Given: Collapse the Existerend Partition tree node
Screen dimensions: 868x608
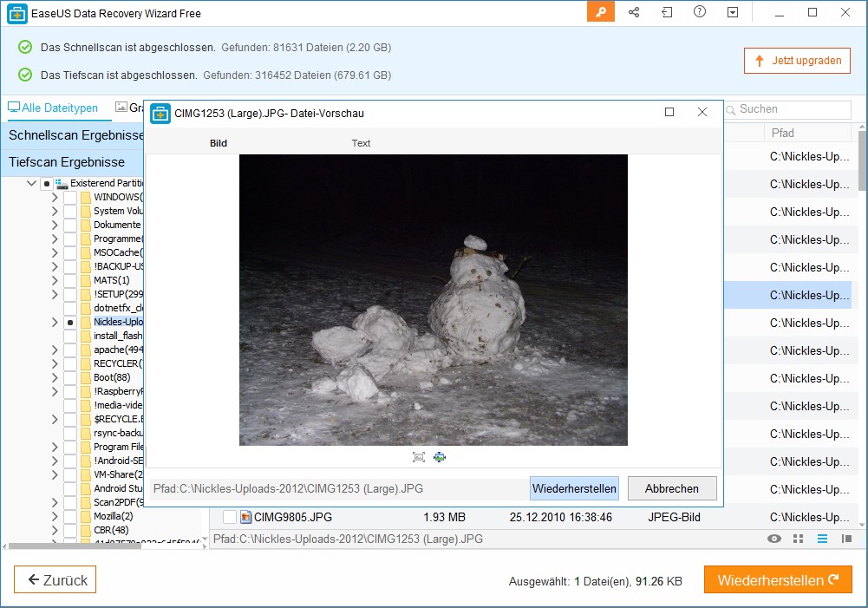Looking at the screenshot, I should 31,183.
